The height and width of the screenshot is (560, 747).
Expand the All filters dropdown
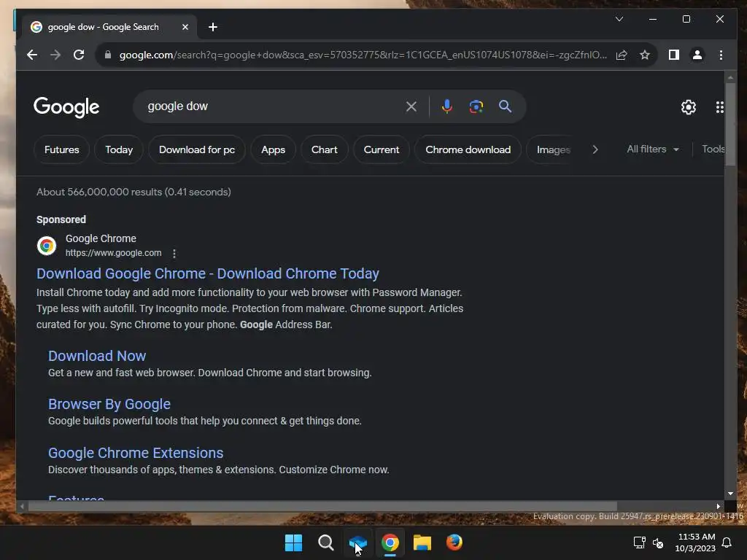[x=653, y=149]
